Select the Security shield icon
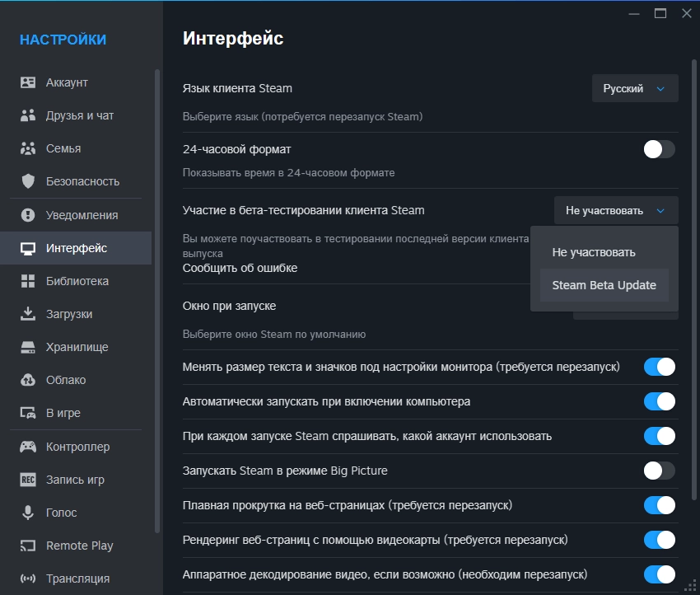Screen dimensions: 700x595 pyautogui.click(x=28, y=181)
